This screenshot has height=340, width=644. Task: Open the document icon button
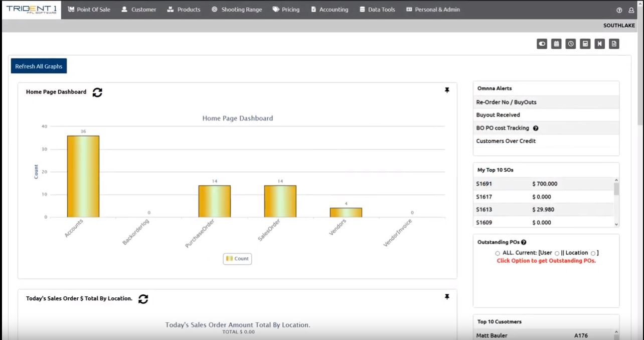614,44
